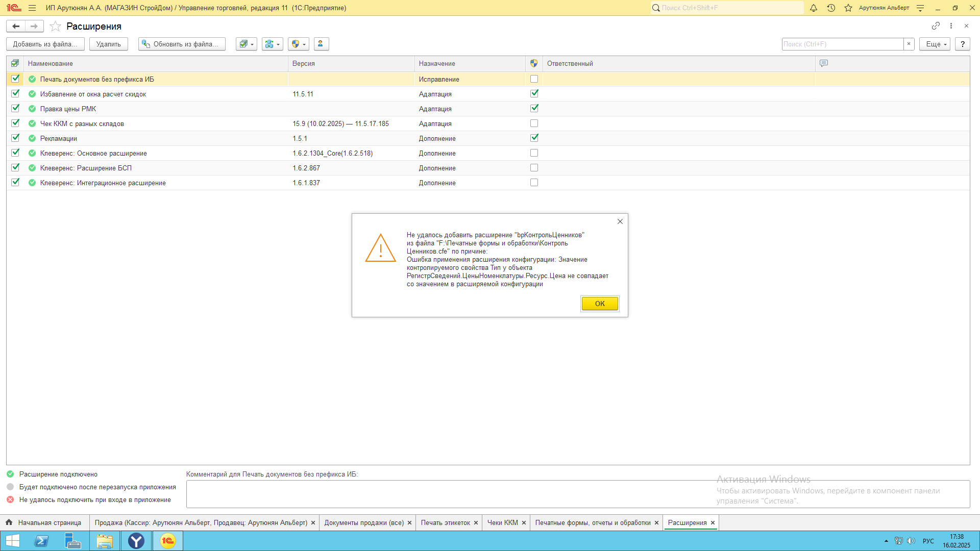Open help question mark button
Viewport: 980px width, 551px height.
(x=962, y=44)
